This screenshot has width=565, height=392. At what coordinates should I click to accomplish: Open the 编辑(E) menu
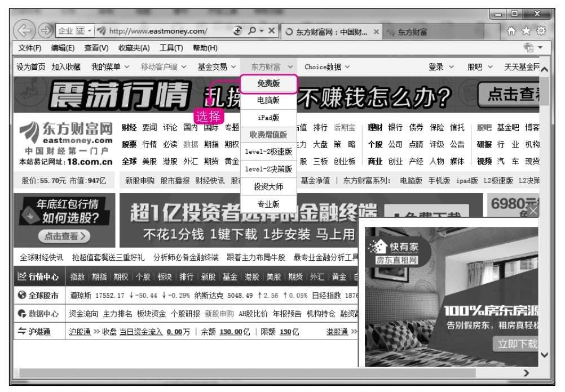tap(63, 48)
